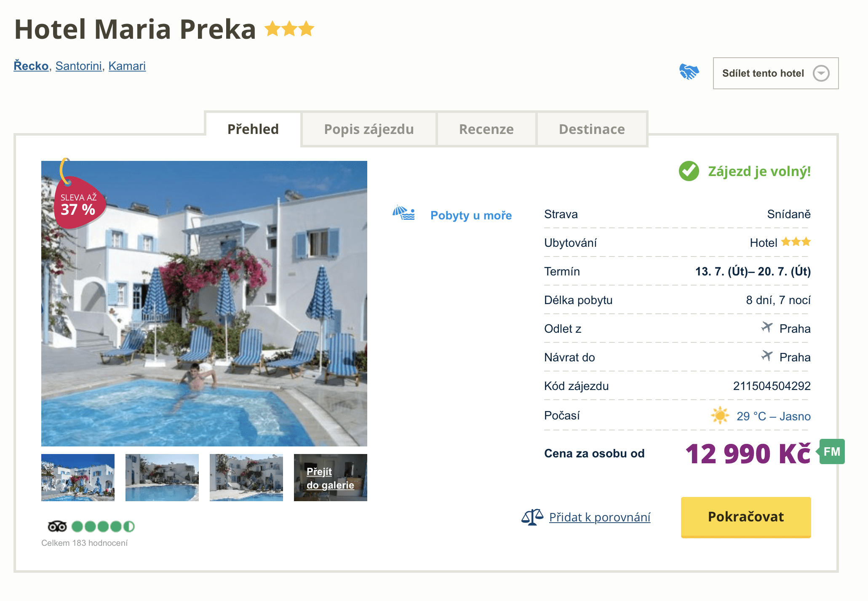868x601 pixels.
Task: Switch to the Popis zájezdu tab
Action: pyautogui.click(x=369, y=129)
